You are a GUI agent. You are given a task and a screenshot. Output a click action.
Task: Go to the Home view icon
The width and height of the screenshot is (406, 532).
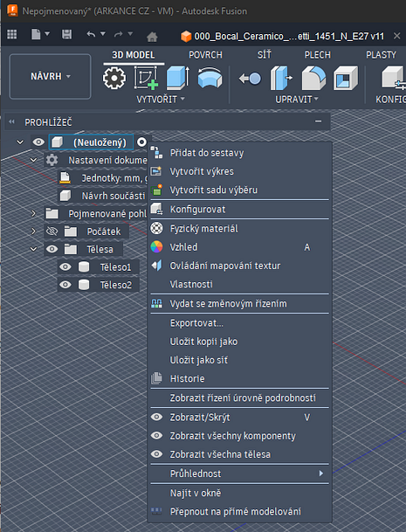pyautogui.click(x=152, y=37)
